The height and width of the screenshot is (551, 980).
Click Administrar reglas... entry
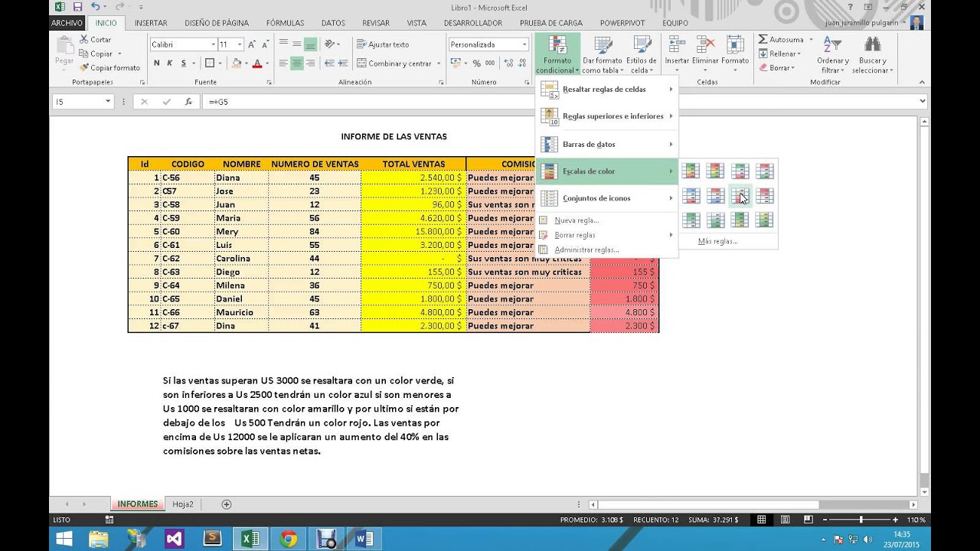click(x=586, y=249)
